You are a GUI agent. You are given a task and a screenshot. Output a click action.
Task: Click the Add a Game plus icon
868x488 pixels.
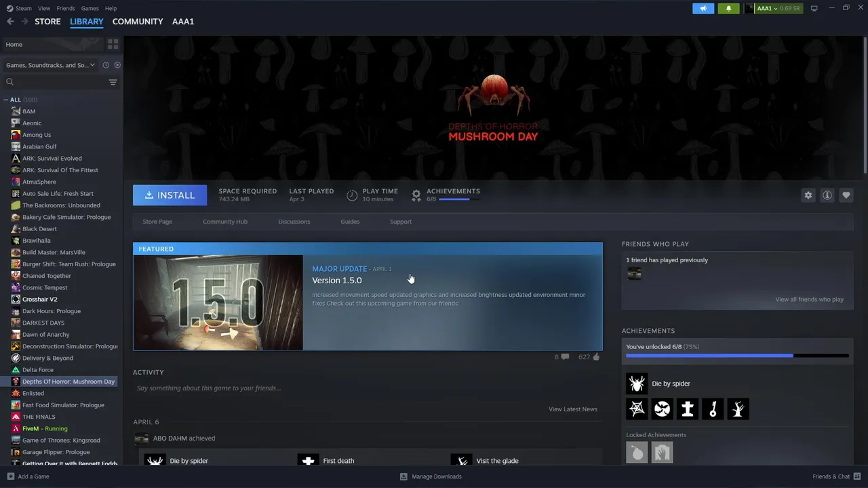10,476
